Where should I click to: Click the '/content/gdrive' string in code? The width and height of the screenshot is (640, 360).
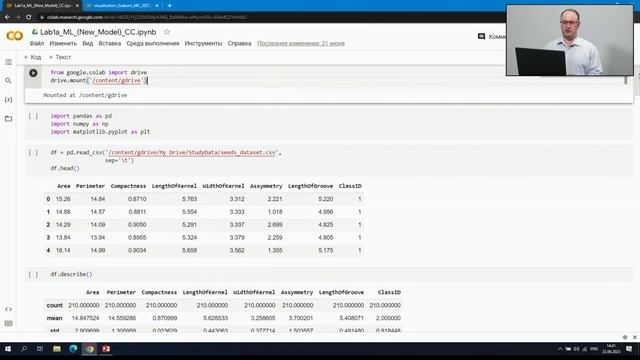click(x=117, y=80)
